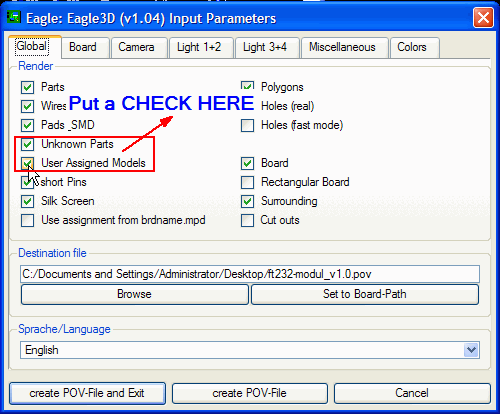Disable the Surrounding checkbox
The height and width of the screenshot is (414, 500).
[x=247, y=201]
